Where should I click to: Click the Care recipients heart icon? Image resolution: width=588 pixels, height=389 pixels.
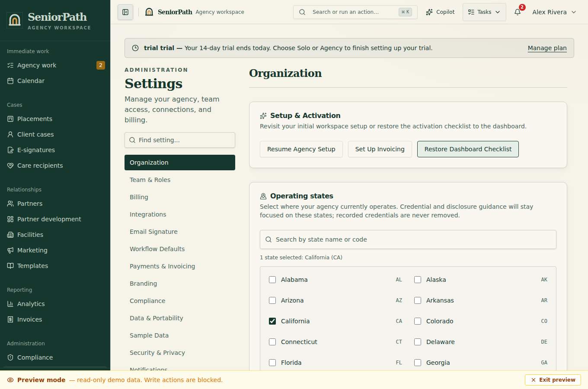(10, 166)
